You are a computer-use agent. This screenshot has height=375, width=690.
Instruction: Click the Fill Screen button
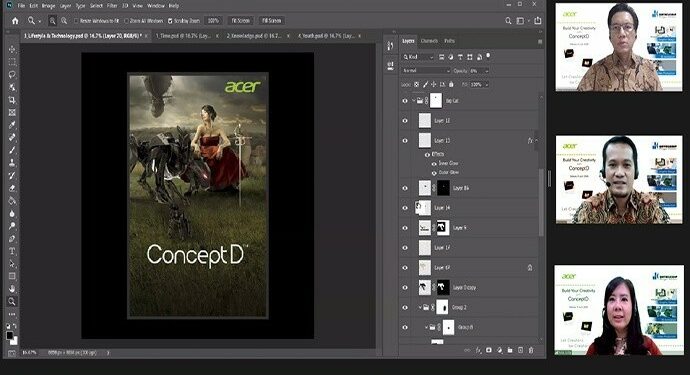tap(271, 21)
